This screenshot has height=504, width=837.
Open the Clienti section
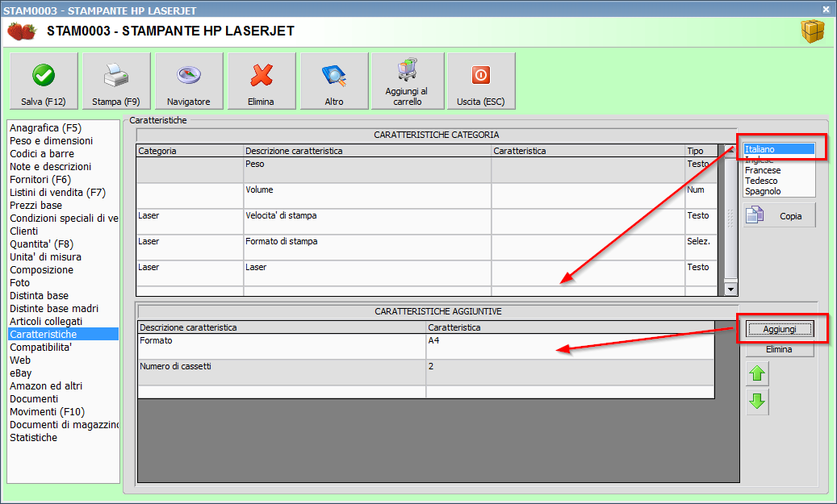[x=63, y=231]
